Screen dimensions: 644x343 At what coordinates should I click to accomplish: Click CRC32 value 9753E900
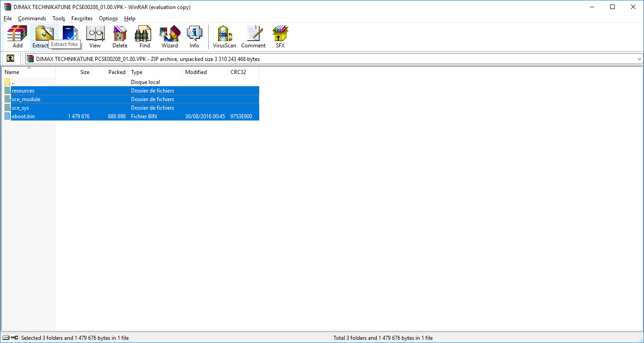(x=241, y=116)
